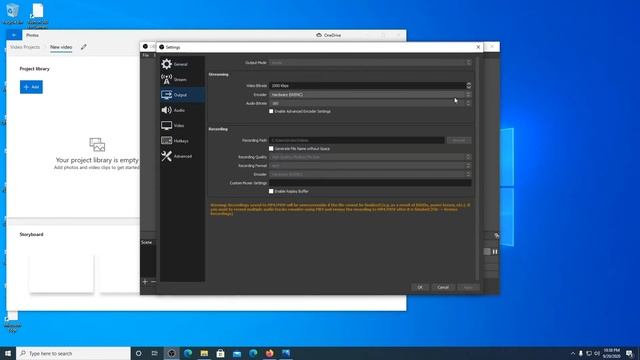Click the pause icon in OBS controls
Image resolution: width=640 pixels, height=360 pixels.
click(x=495, y=252)
